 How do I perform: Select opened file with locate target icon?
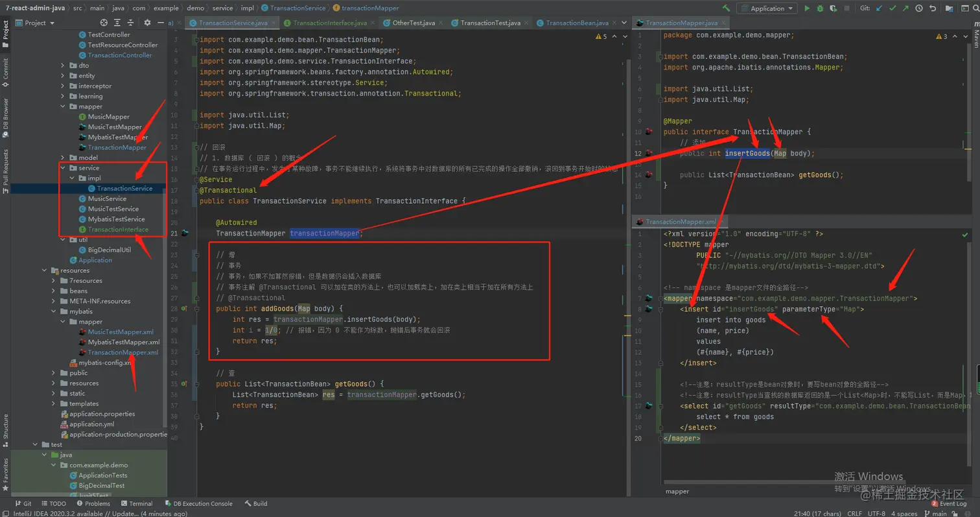point(102,23)
